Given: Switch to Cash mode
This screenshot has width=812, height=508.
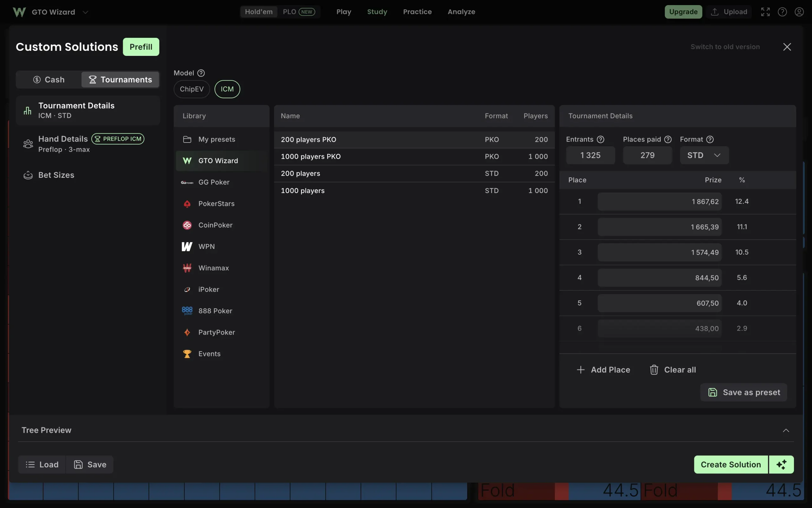Looking at the screenshot, I should pos(49,80).
